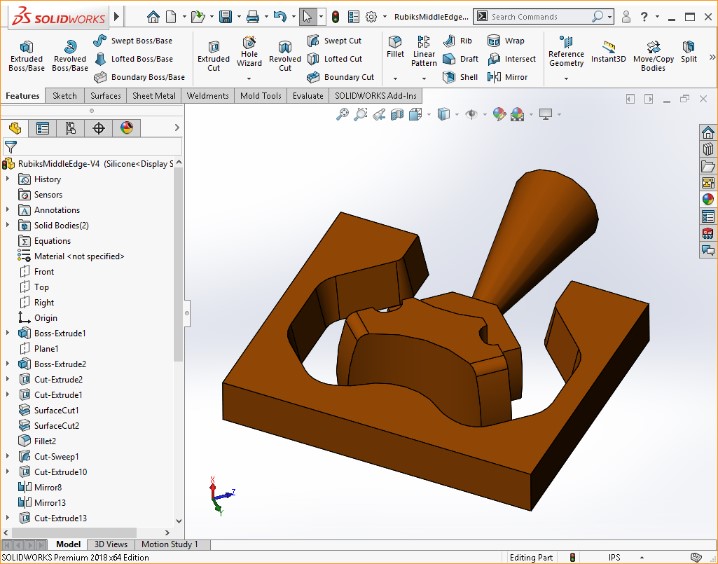Select the Boundary Cut tool
The width and height of the screenshot is (718, 564).
340,77
